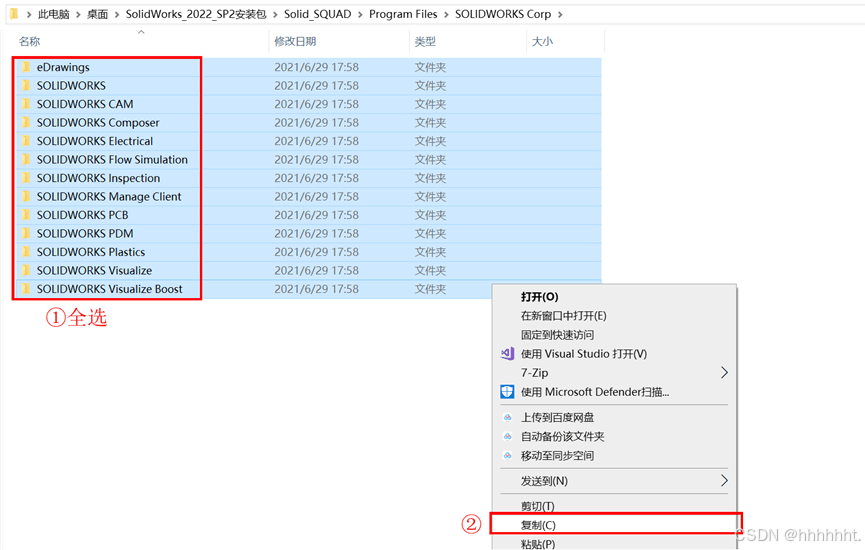Click the Microsoft Defender shield icon
The height and width of the screenshot is (550, 865).
(x=507, y=392)
